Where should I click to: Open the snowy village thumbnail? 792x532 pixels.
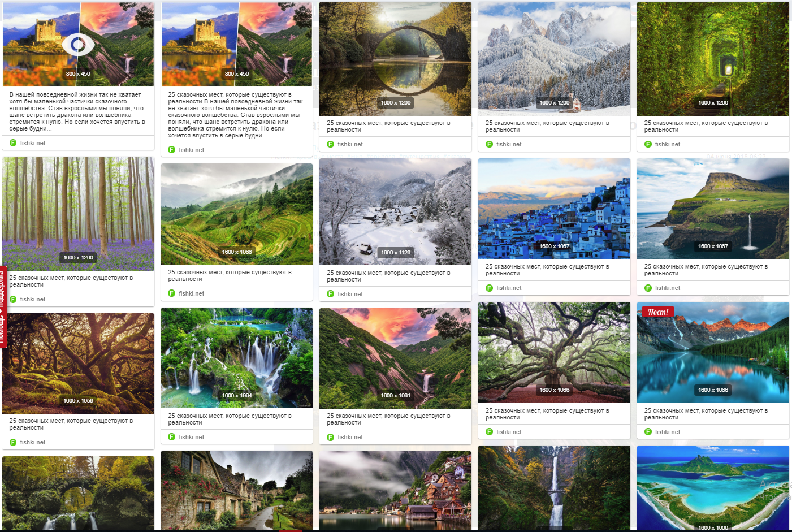tap(395, 211)
